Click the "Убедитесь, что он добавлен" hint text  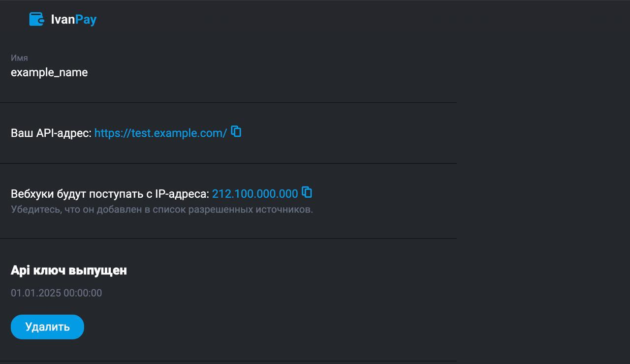pos(161,210)
